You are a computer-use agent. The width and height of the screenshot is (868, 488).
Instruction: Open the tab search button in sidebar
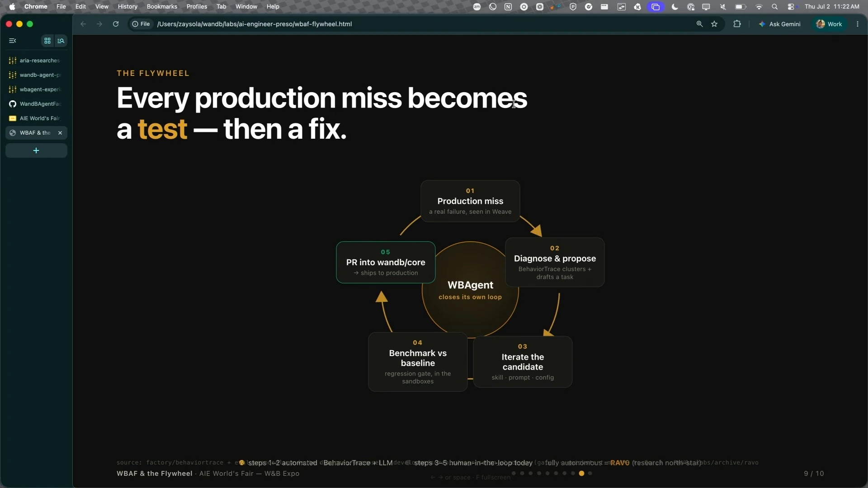[61, 41]
